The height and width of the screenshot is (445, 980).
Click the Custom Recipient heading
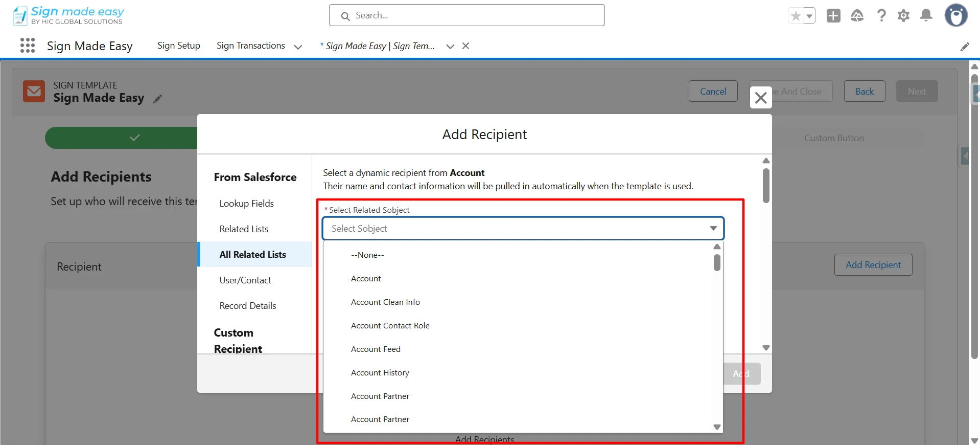[238, 341]
